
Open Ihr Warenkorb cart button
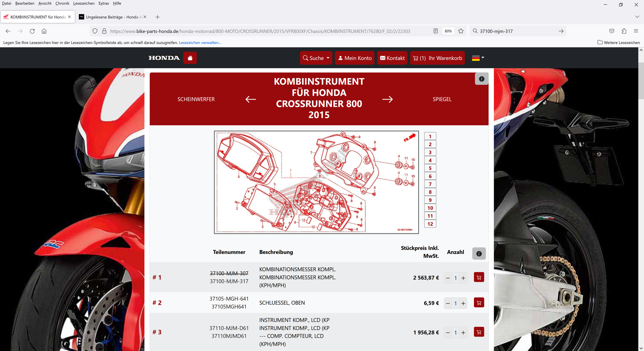[437, 58]
